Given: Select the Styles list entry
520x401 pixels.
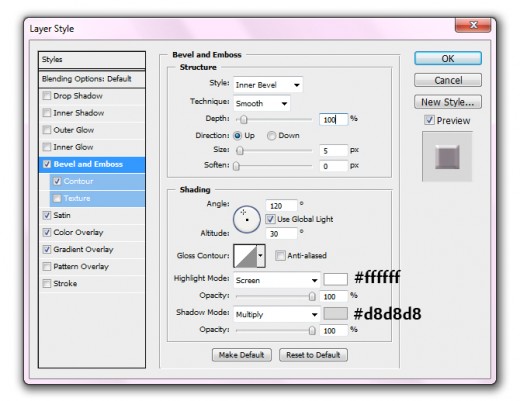Looking at the screenshot, I should pos(92,60).
